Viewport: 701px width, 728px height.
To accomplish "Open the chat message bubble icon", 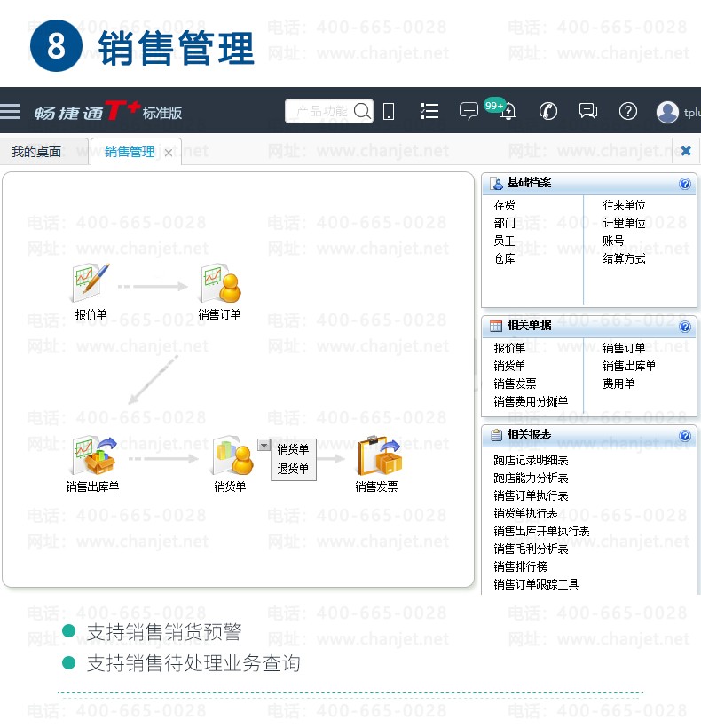I will (x=469, y=111).
